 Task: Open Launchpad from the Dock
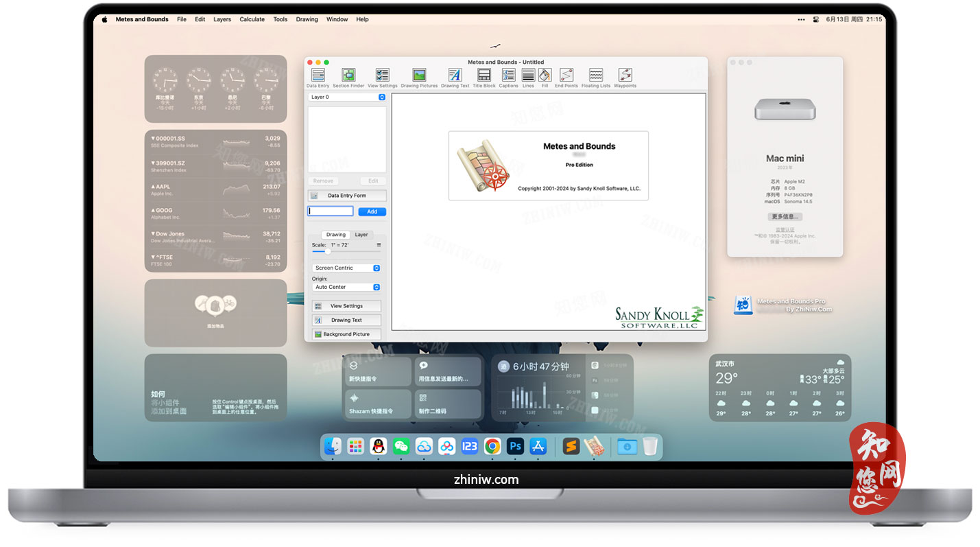click(x=355, y=446)
